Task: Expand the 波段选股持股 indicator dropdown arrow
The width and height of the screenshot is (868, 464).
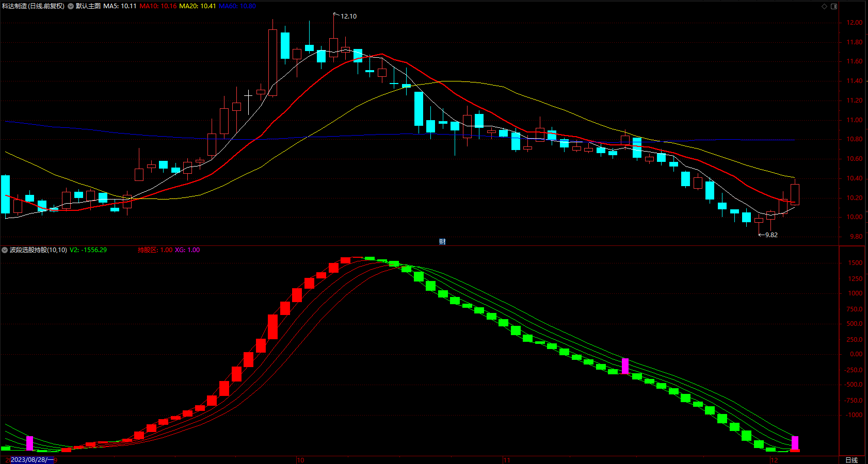Action: click(5, 250)
